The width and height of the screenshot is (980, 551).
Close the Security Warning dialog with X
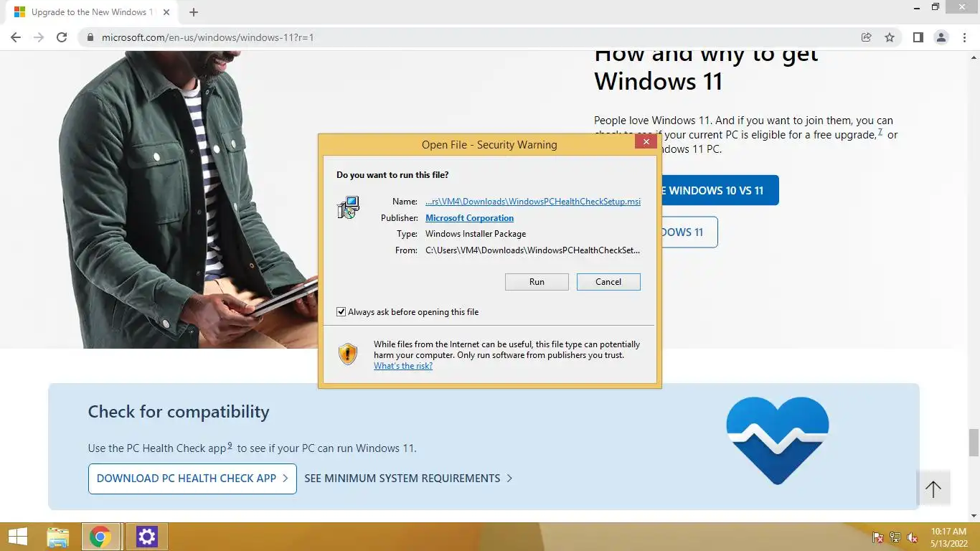646,142
